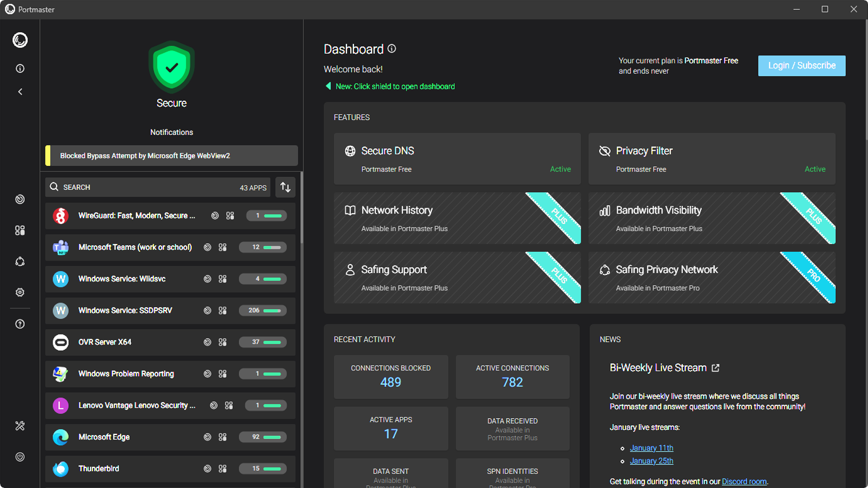Open the wrench tools menu in the sidebar
The height and width of the screenshot is (488, 868).
[20, 426]
